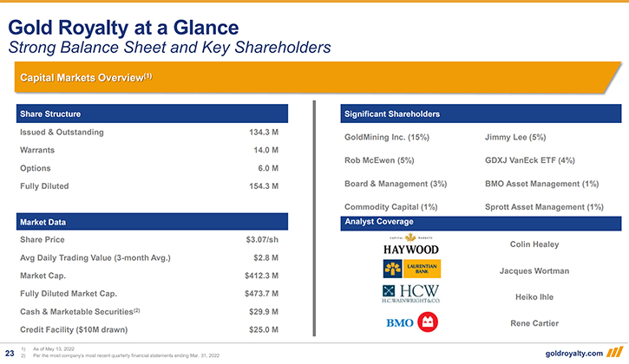629x364 pixels.
Task: Select the Market Data header bar
Action: coord(151,223)
